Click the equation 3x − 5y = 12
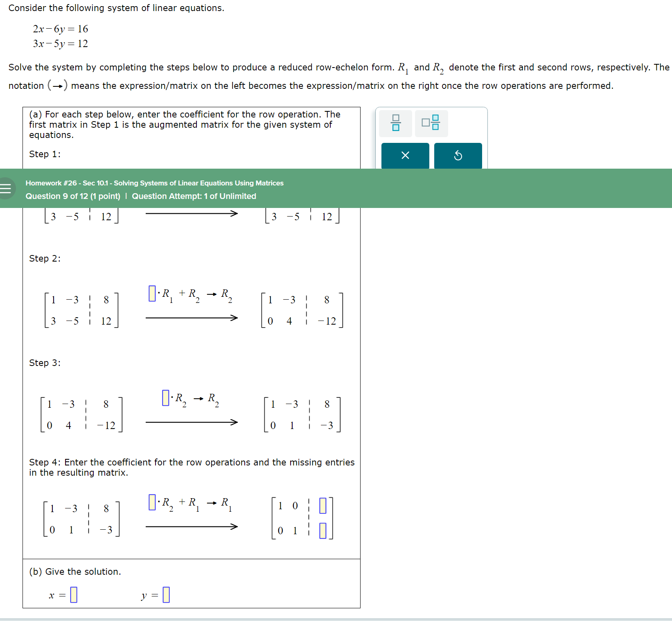This screenshot has height=621, width=672. coord(61,44)
